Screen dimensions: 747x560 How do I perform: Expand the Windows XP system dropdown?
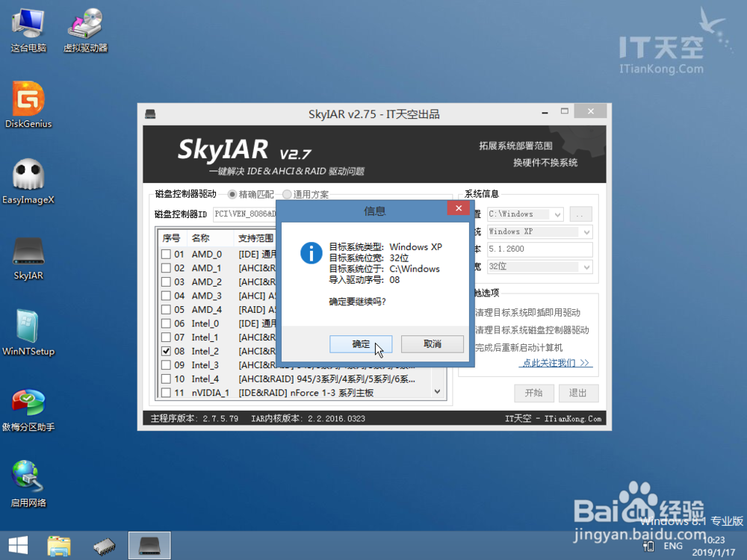click(586, 232)
